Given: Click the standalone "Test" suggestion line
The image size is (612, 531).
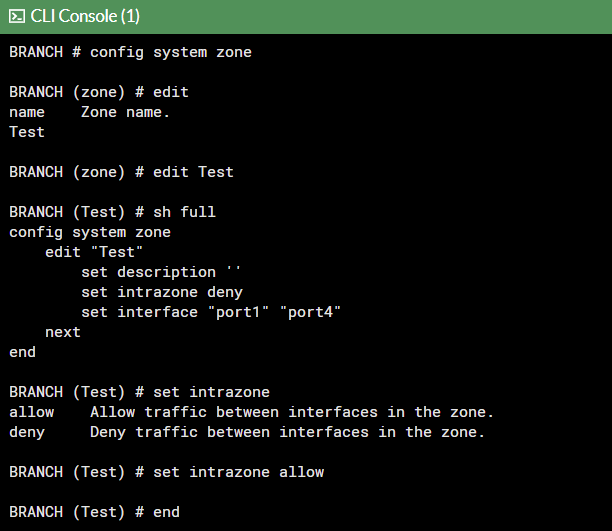Looking at the screenshot, I should (27, 132).
